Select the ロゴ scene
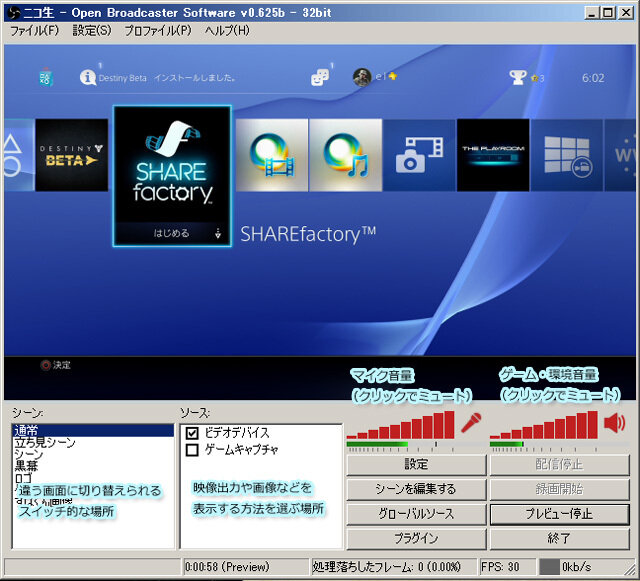The height and width of the screenshot is (581, 640). (x=93, y=478)
